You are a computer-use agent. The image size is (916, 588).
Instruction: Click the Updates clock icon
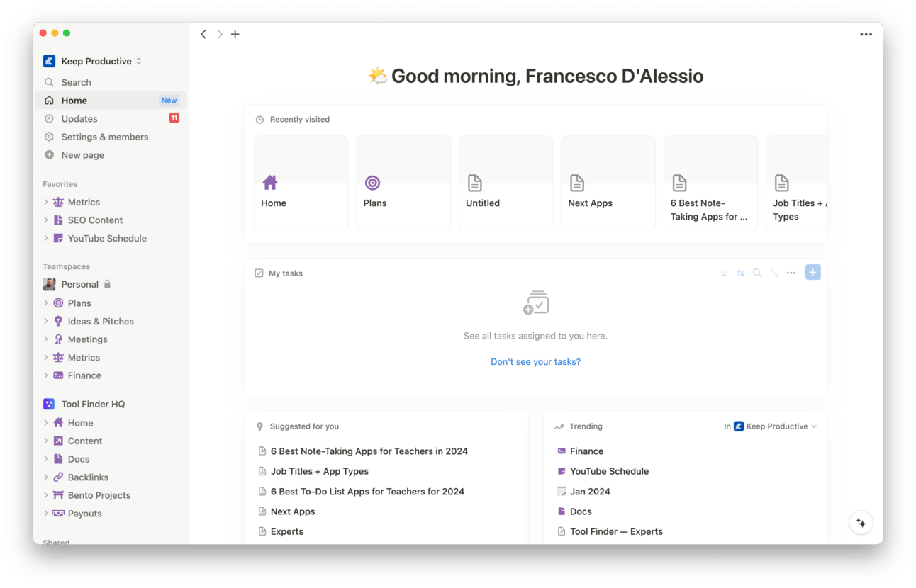pyautogui.click(x=49, y=119)
